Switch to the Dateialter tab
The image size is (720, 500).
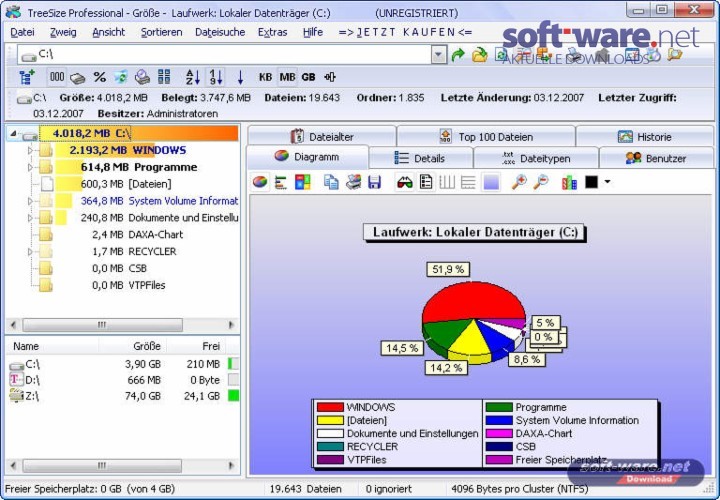322,136
